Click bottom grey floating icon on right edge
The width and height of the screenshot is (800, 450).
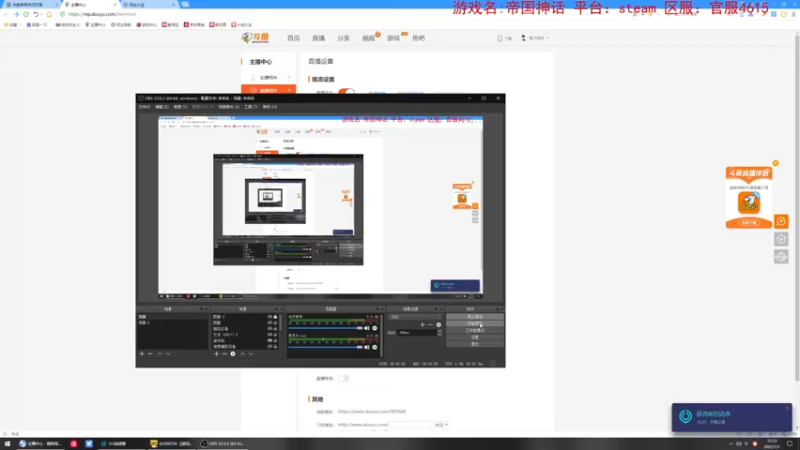tap(781, 257)
